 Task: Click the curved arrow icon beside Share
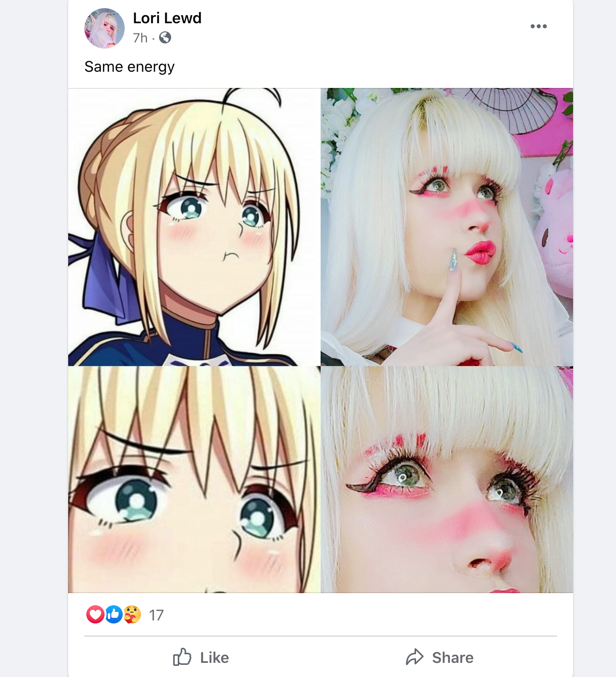coord(415,657)
